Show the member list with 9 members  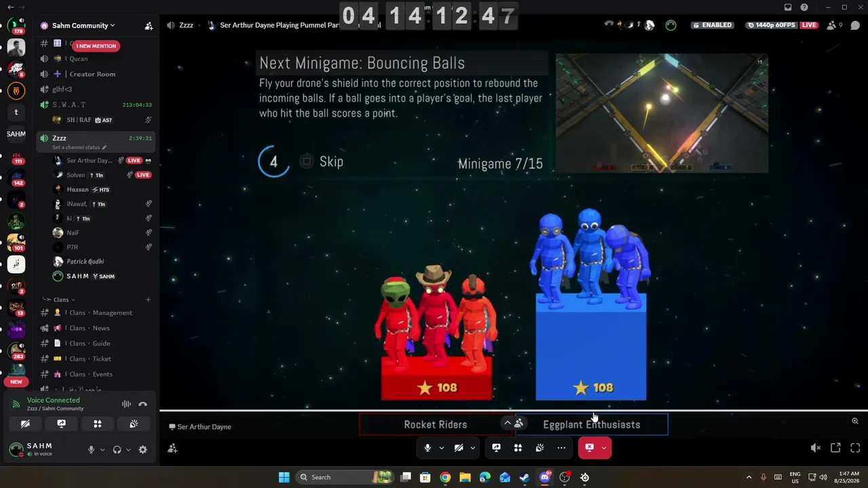835,25
